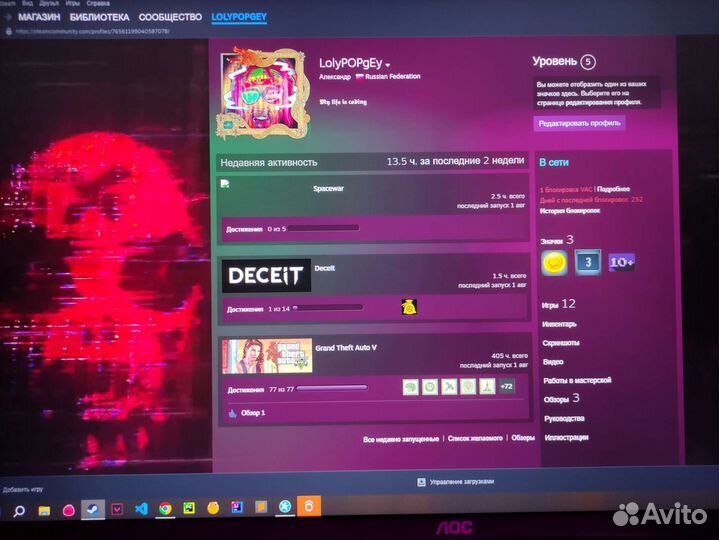Image resolution: width=719 pixels, height=540 pixels.
Task: Open the Обзоры link under recent games
Action: pyautogui.click(x=523, y=438)
